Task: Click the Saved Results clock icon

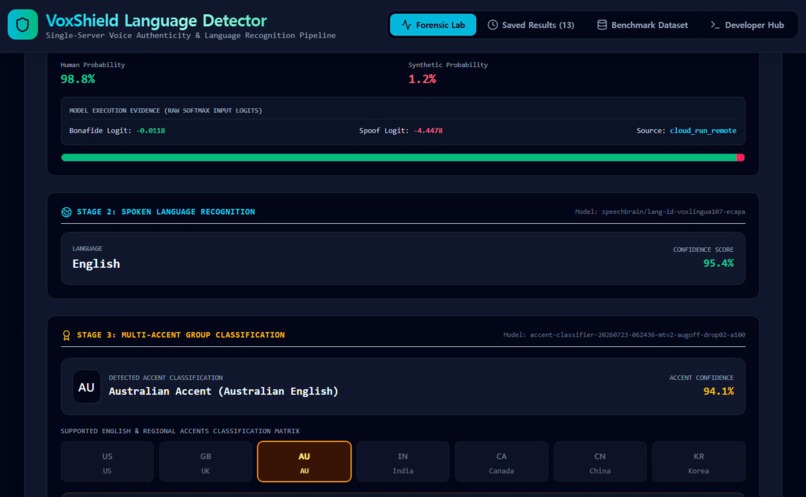Action: point(492,25)
